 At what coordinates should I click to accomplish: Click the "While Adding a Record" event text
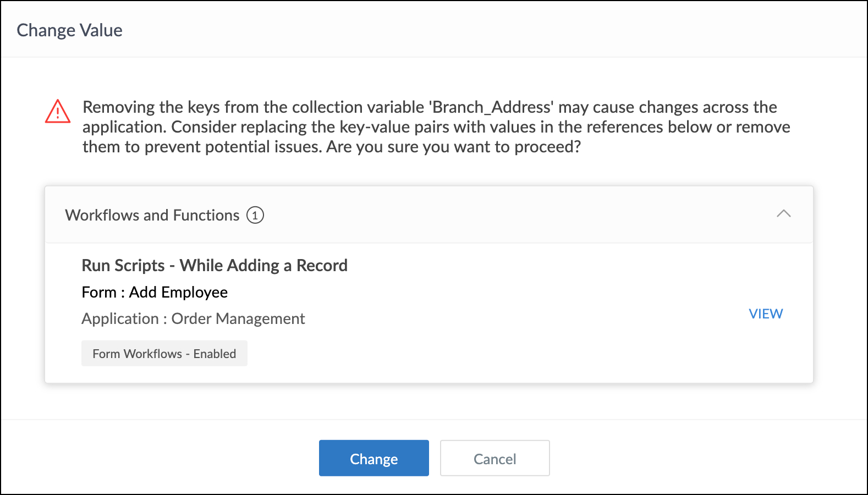pos(263,266)
